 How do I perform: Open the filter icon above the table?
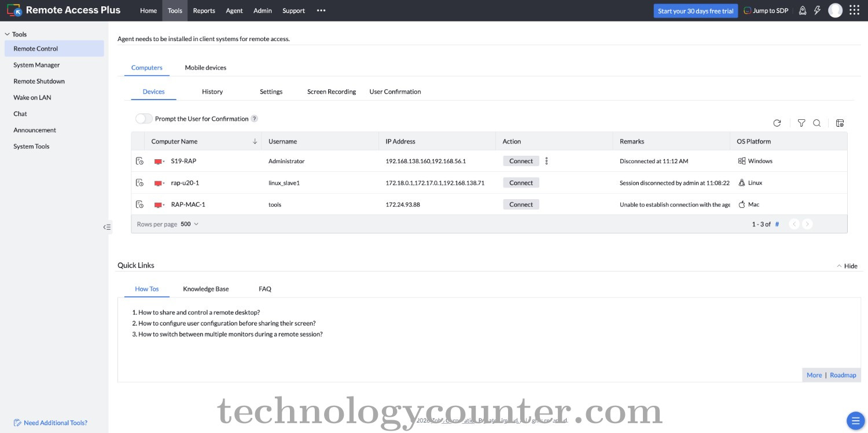point(801,123)
